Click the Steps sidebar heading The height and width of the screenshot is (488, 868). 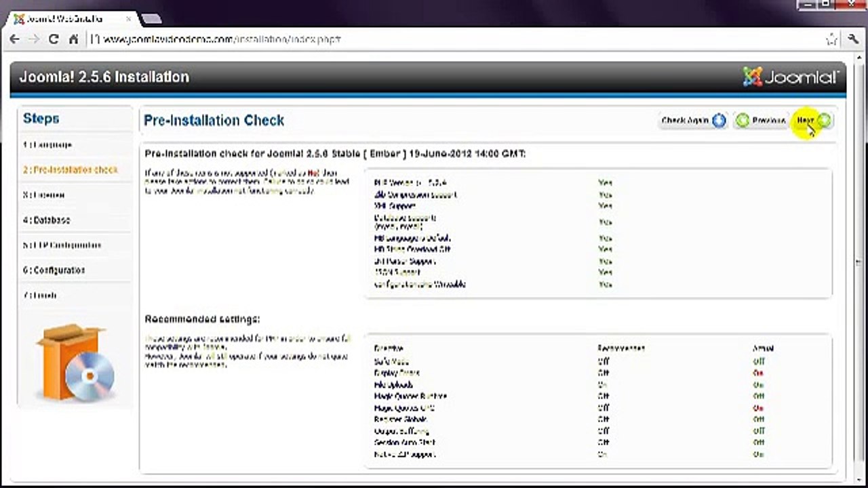pyautogui.click(x=41, y=119)
